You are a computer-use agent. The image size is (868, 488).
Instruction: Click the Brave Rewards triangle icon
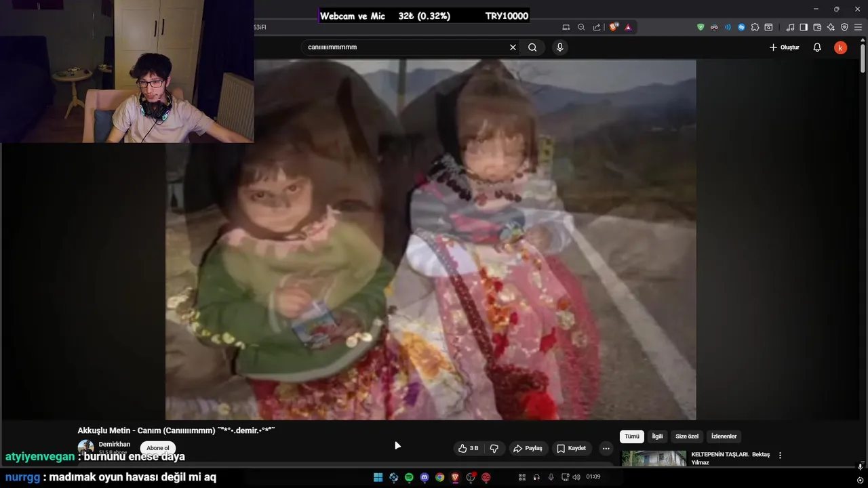628,27
